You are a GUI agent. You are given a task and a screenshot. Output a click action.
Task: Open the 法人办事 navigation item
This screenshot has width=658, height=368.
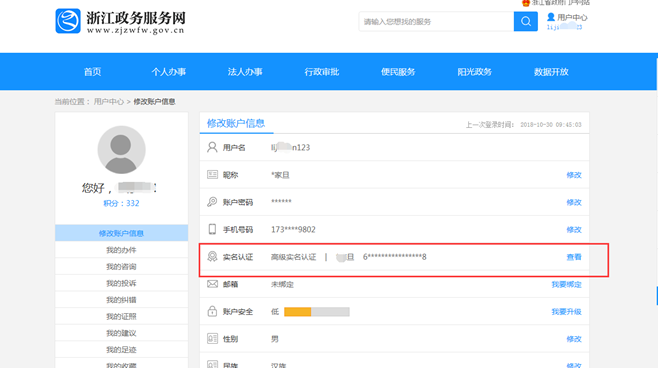tap(245, 72)
